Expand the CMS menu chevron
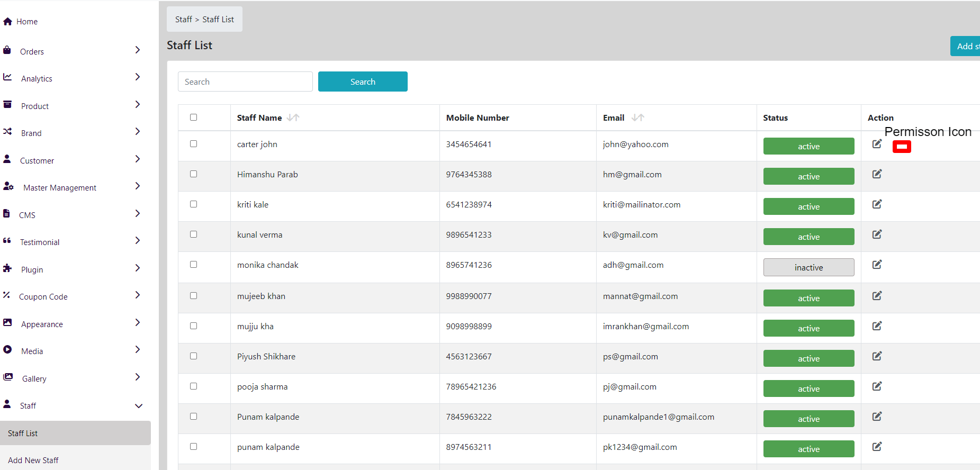This screenshot has width=980, height=470. (x=138, y=213)
